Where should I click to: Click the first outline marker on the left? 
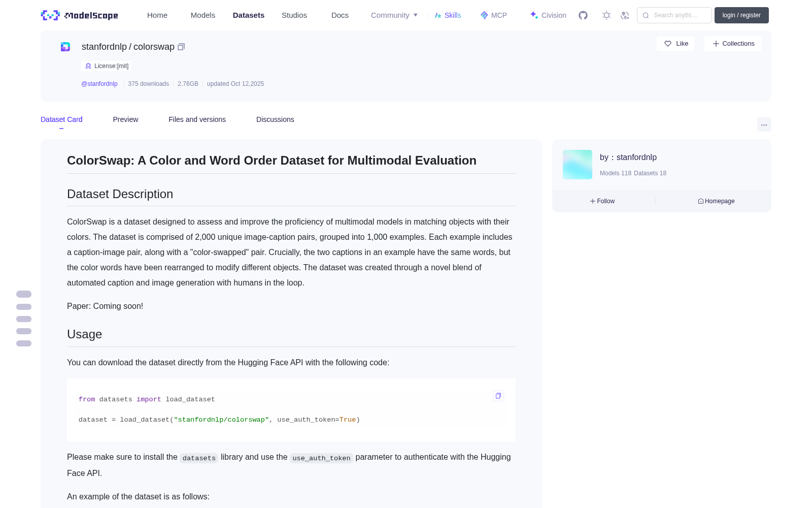pos(24,294)
